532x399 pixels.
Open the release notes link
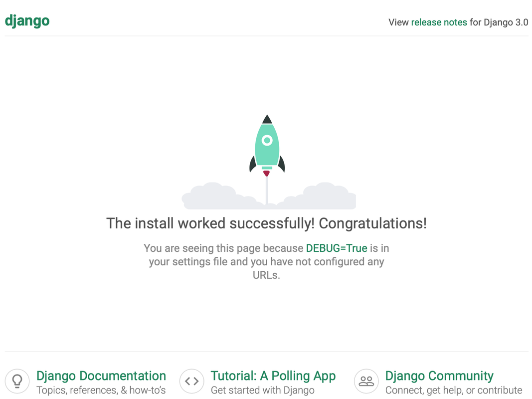439,22
